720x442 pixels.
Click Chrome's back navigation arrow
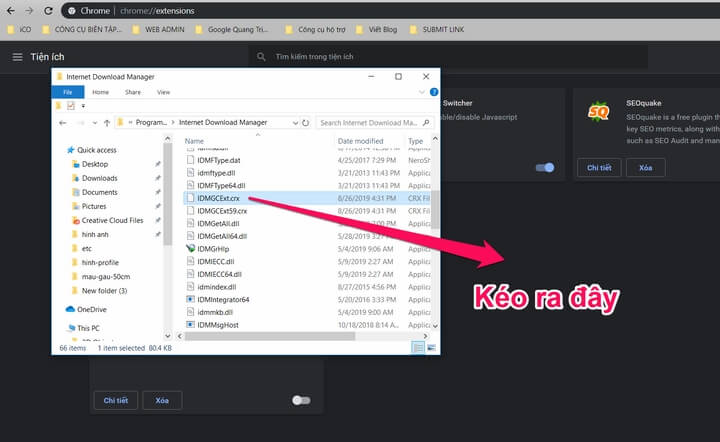[11, 11]
